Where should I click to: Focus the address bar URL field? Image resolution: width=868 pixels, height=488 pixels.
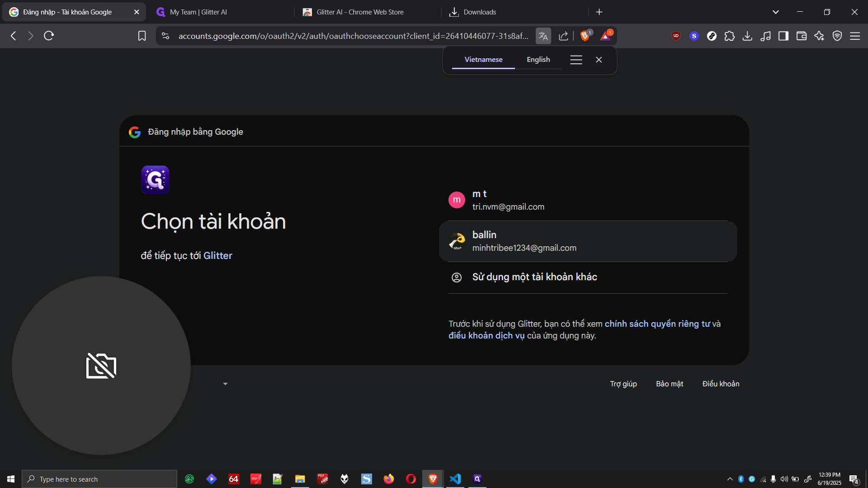[353, 36]
